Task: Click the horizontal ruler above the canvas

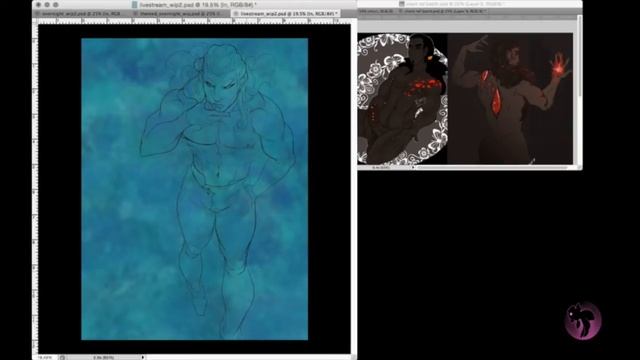Action: point(194,21)
